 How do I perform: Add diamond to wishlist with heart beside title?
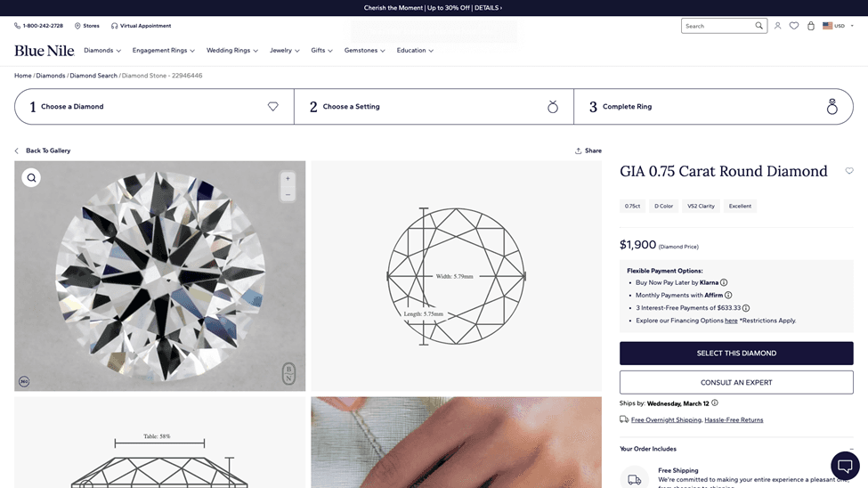[x=849, y=171]
